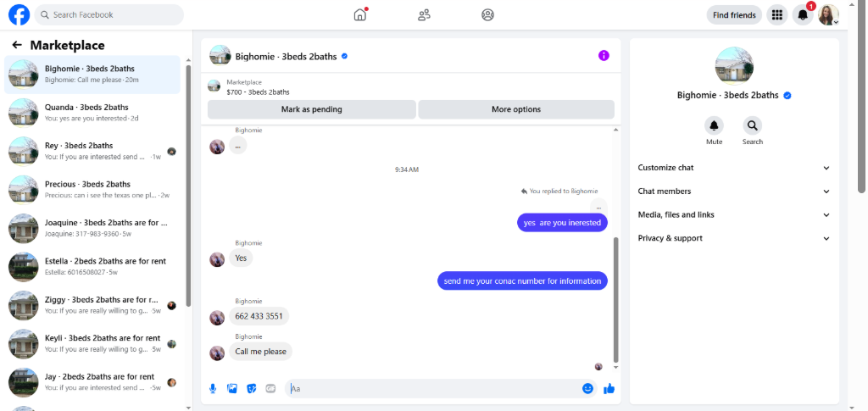The height and width of the screenshot is (411, 868).
Task: Open the Rey · 3beds 2baths conversation
Action: 92,151
